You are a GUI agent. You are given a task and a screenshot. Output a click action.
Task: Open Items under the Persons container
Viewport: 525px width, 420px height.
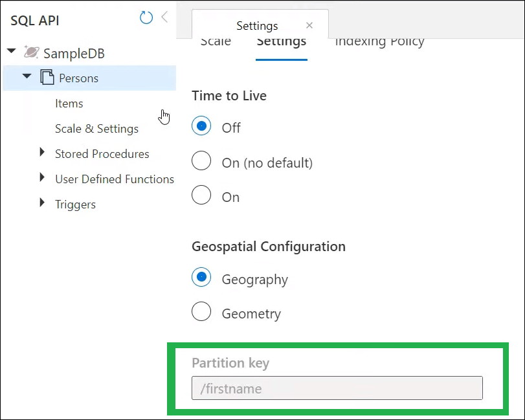[69, 103]
